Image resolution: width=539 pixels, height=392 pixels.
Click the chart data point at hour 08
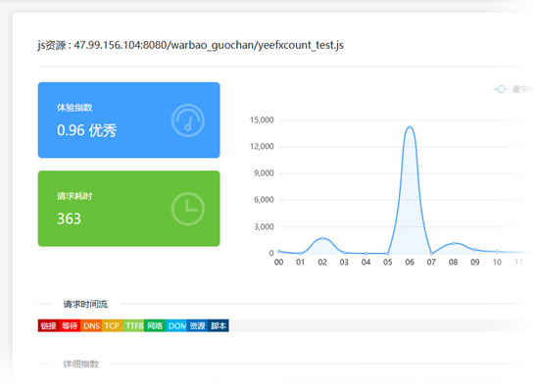tap(453, 243)
